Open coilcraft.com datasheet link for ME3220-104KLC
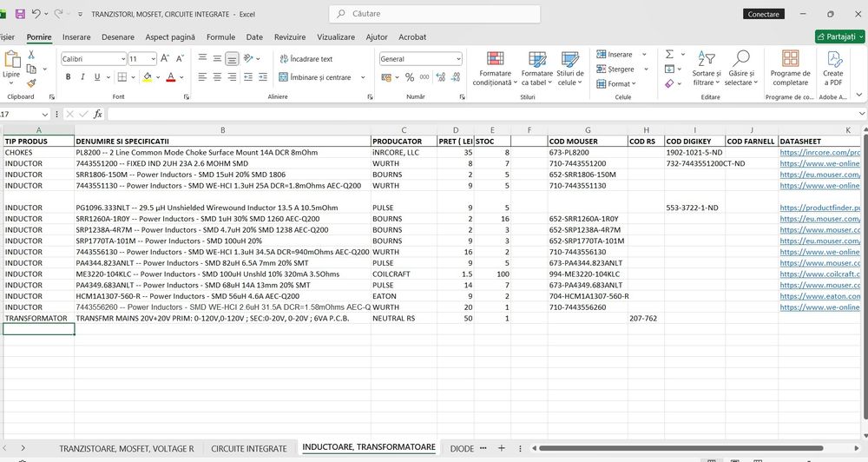 pyautogui.click(x=820, y=274)
